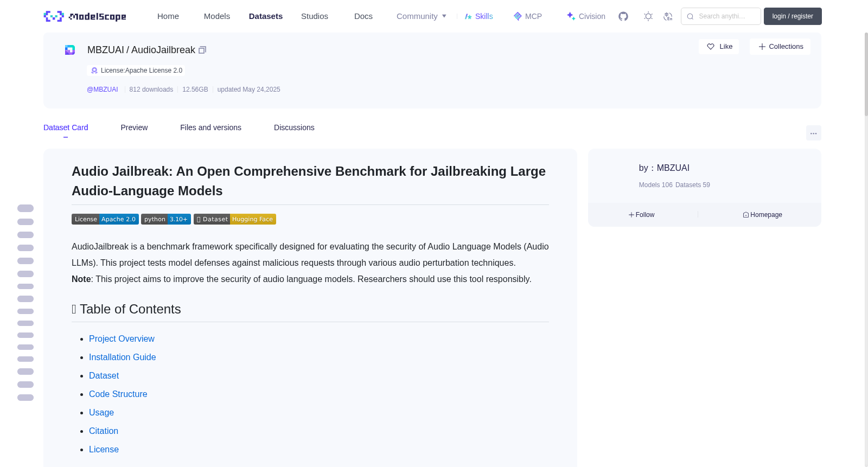Click the "12.56GB" size text

coord(195,89)
